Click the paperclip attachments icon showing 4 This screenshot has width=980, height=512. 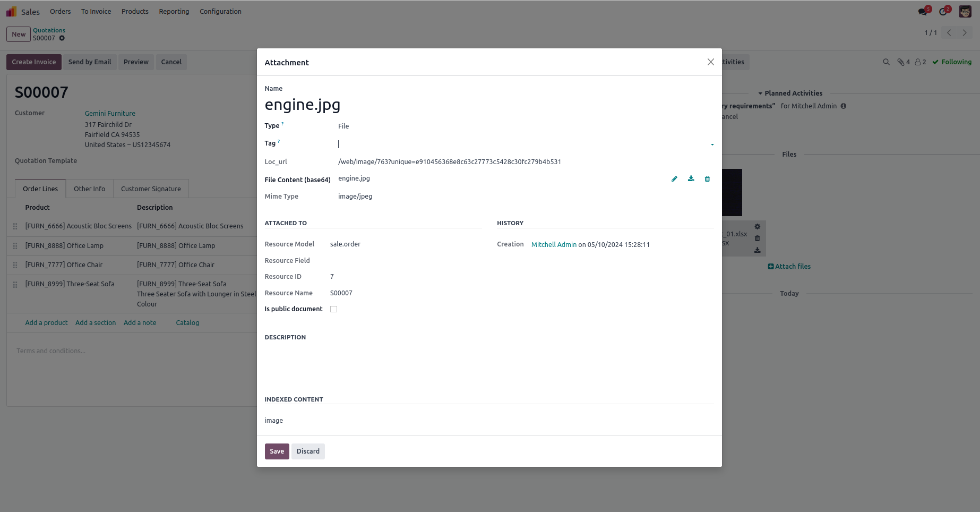903,62
